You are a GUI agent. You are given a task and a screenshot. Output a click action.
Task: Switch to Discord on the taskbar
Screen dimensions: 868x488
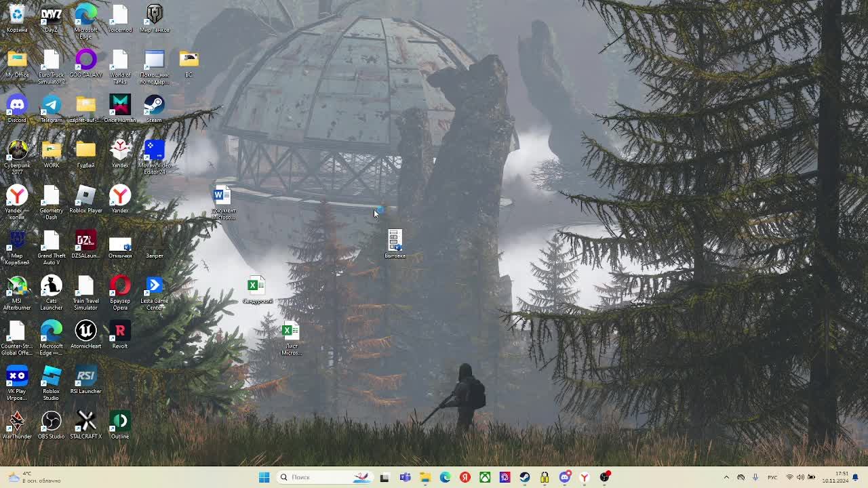[565, 477]
